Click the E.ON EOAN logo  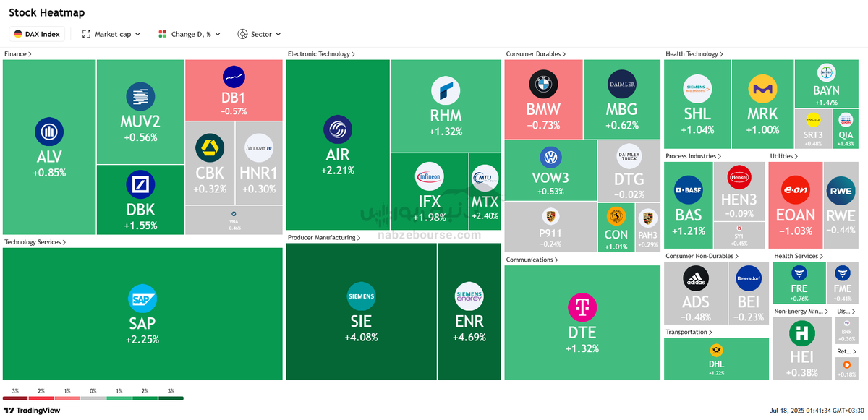click(x=795, y=190)
